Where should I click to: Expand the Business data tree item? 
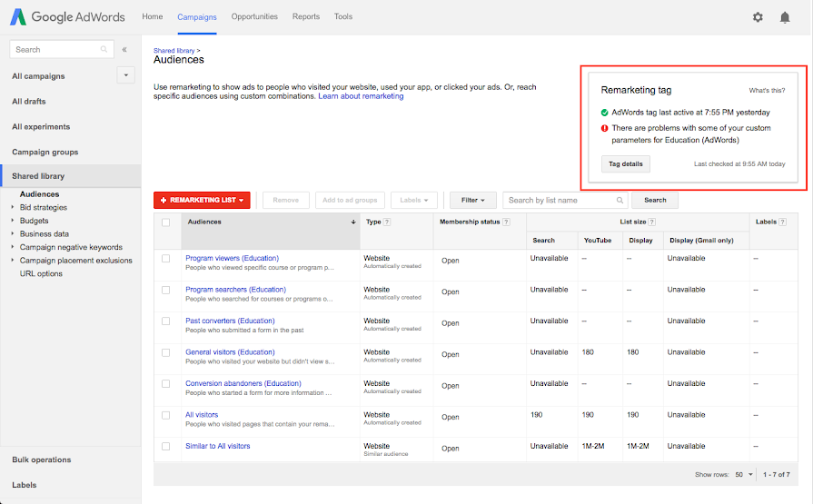coord(13,234)
